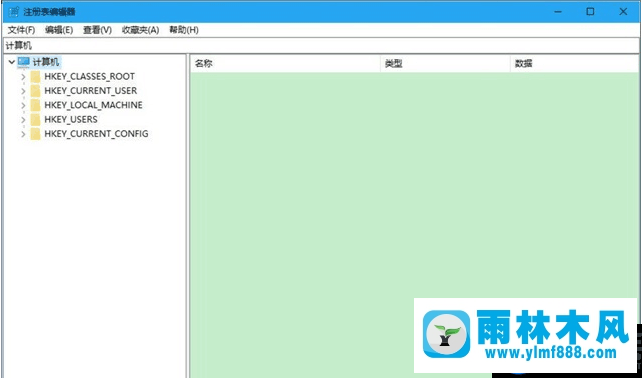
Task: Click the 名称 column header
Action: (x=285, y=63)
